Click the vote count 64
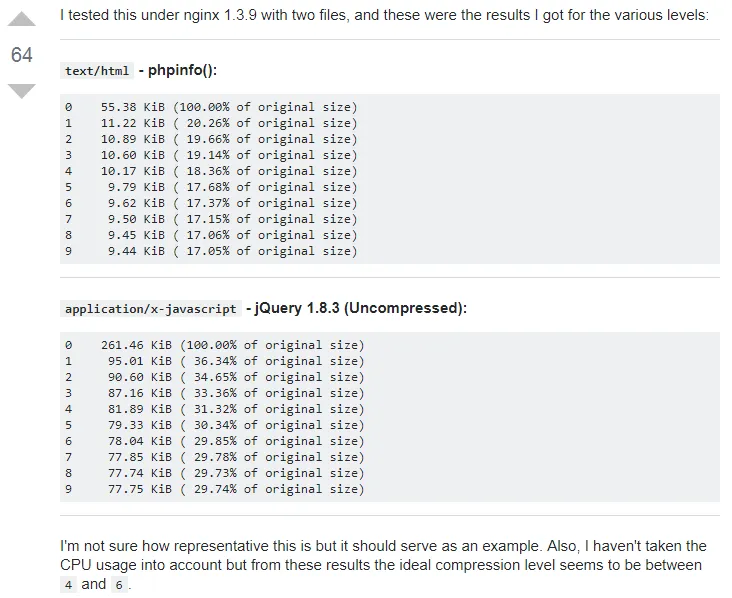The width and height of the screenshot is (732, 598). (22, 55)
